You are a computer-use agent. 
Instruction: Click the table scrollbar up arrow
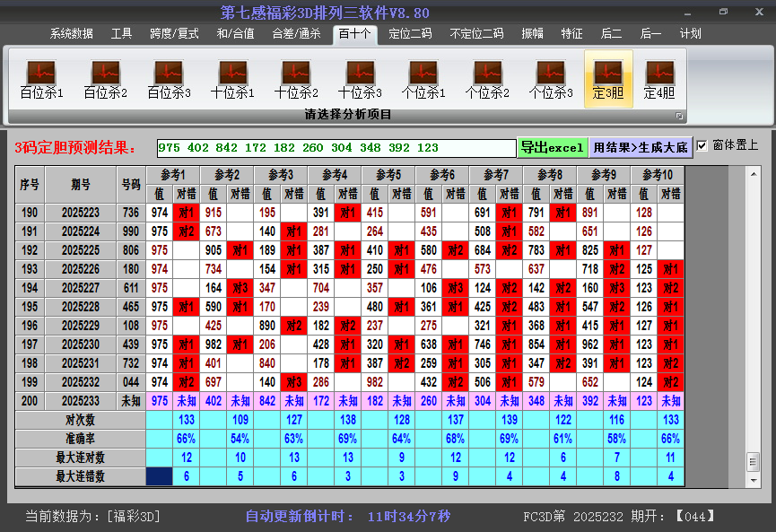point(754,174)
